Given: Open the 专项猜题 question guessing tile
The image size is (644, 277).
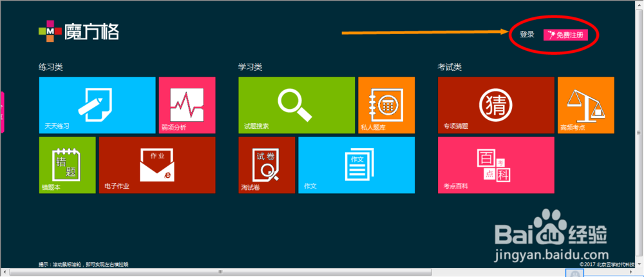Looking at the screenshot, I should pos(496,105).
